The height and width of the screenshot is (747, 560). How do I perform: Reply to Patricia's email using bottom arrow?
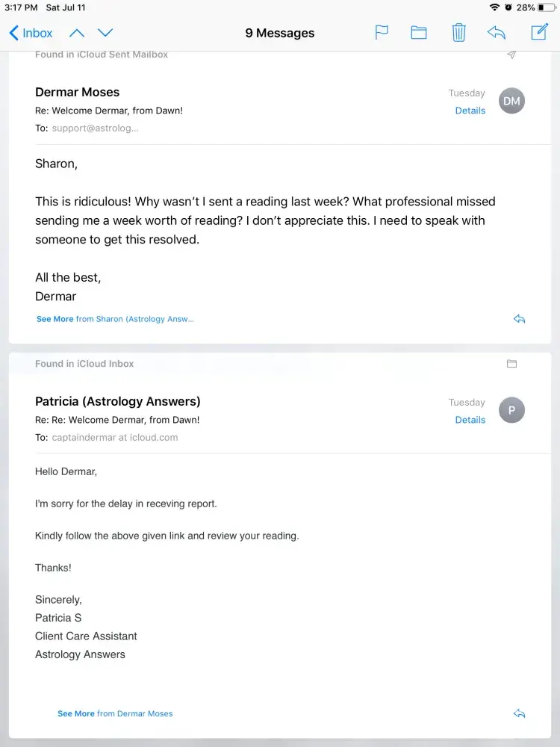point(520,713)
